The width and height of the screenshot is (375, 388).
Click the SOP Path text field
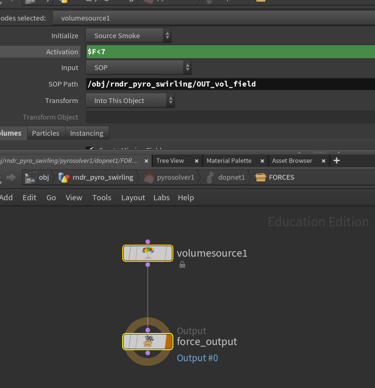tap(231, 84)
